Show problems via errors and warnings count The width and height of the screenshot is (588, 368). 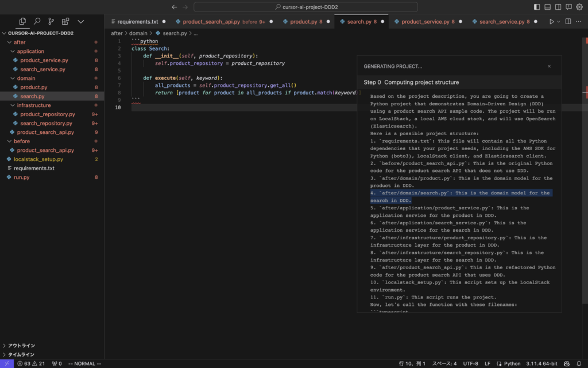pyautogui.click(x=31, y=363)
